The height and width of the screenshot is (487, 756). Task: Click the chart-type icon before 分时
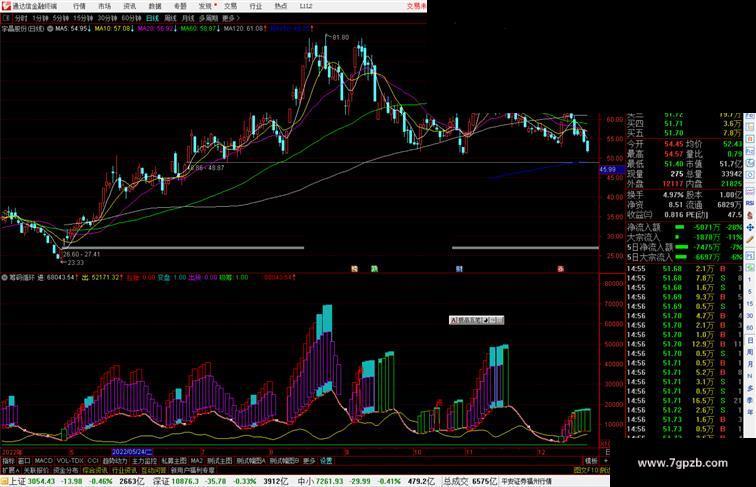pos(6,18)
